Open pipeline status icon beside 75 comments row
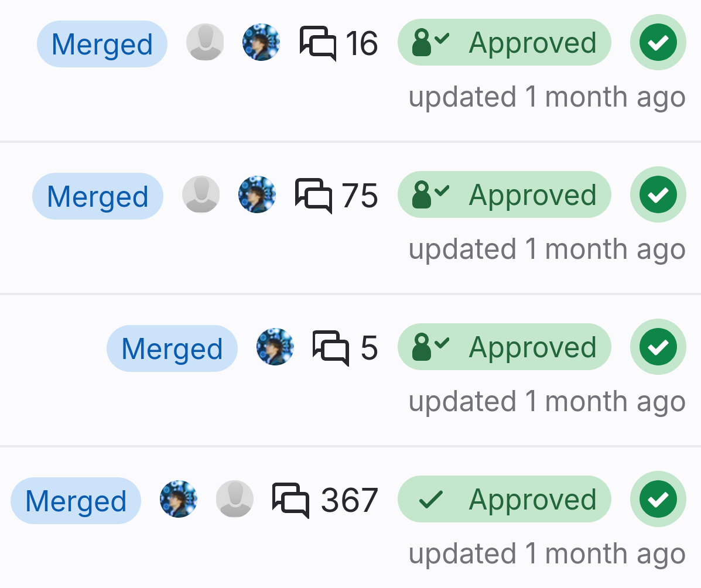Image resolution: width=701 pixels, height=588 pixels. click(658, 194)
